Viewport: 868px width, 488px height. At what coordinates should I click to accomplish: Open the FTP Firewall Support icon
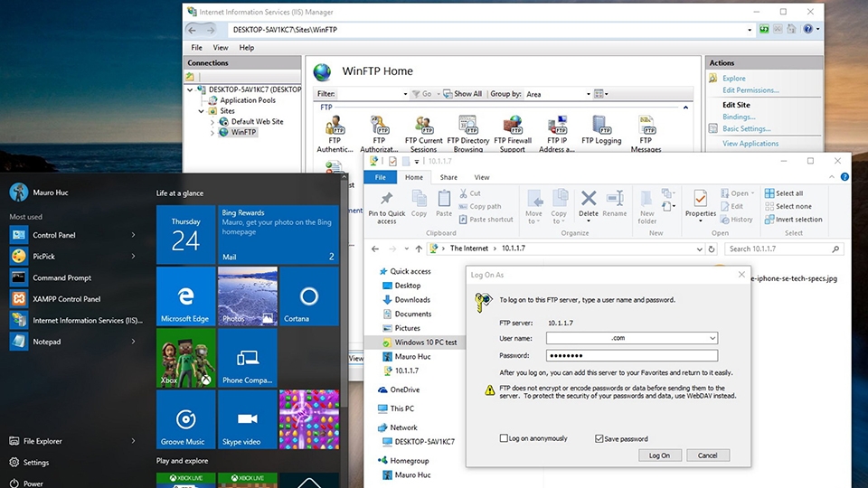point(512,127)
